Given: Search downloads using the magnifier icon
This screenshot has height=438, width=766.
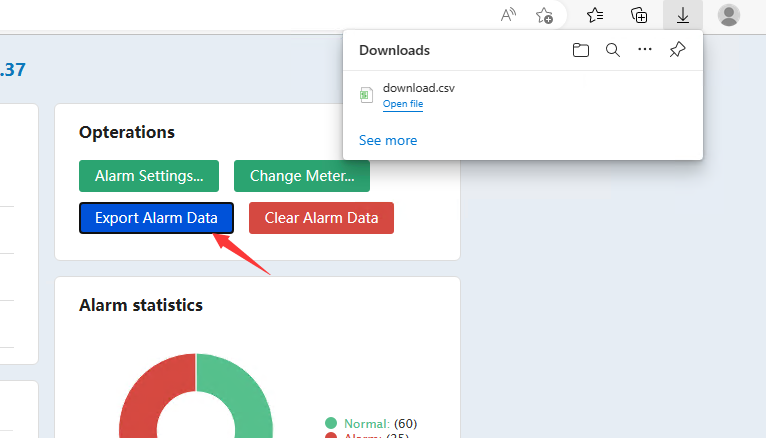Looking at the screenshot, I should tap(613, 50).
